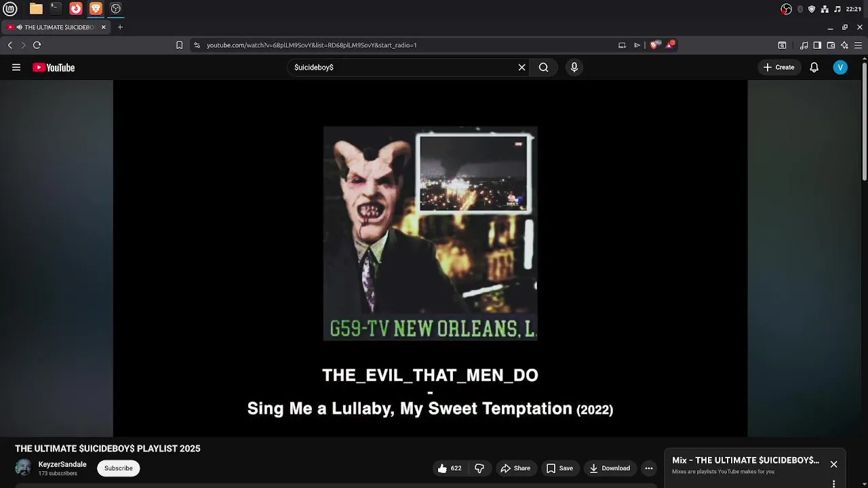
Task: Open the clock showing 22:21
Action: click(x=854, y=9)
